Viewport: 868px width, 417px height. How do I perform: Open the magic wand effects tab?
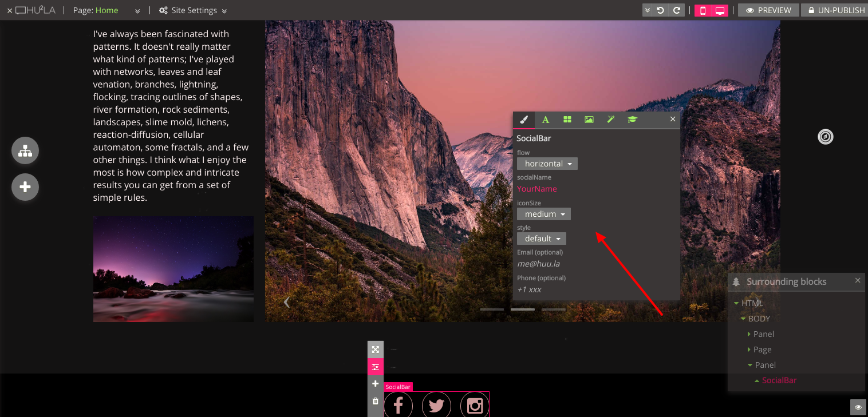click(611, 120)
